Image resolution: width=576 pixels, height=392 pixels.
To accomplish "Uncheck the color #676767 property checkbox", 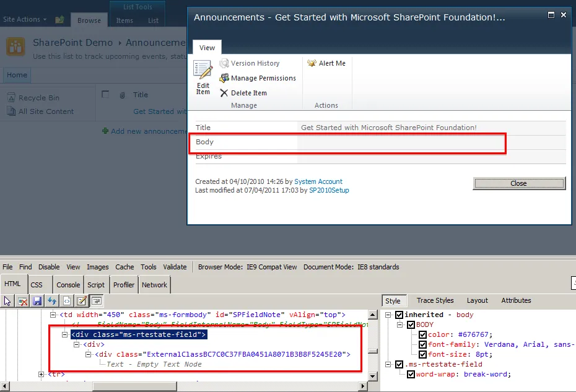I will tap(423, 334).
